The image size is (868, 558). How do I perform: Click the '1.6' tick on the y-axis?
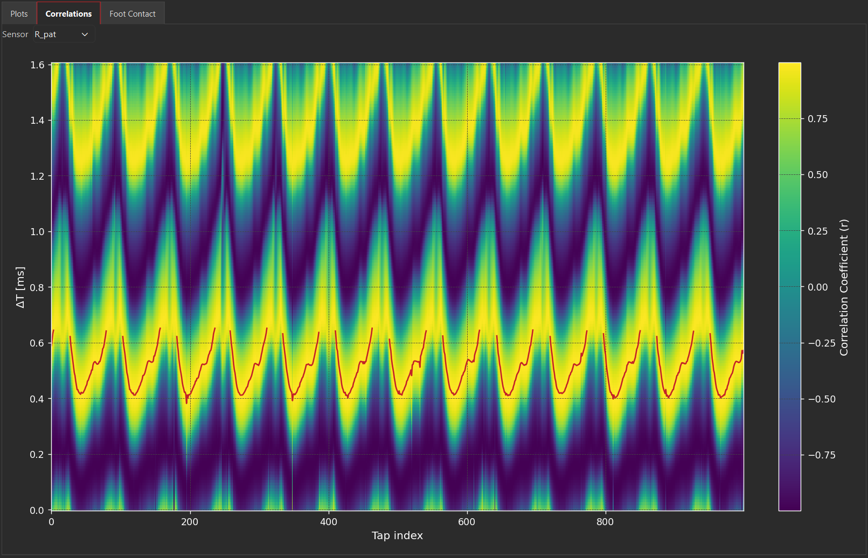click(x=38, y=65)
